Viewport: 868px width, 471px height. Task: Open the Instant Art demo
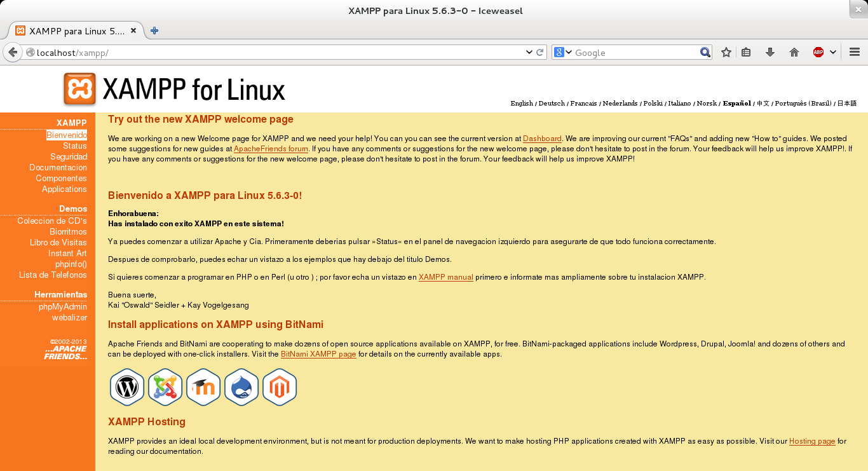(x=67, y=254)
